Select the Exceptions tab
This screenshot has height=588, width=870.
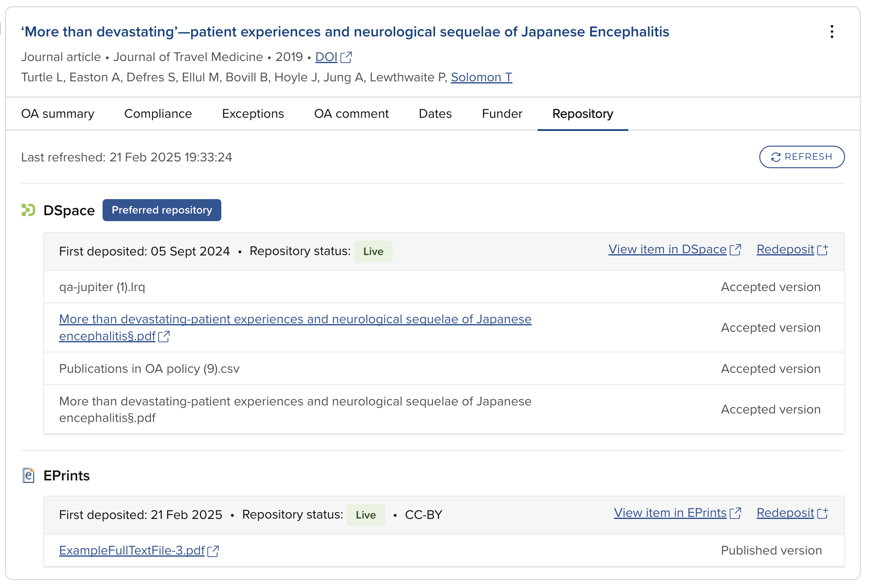253,114
